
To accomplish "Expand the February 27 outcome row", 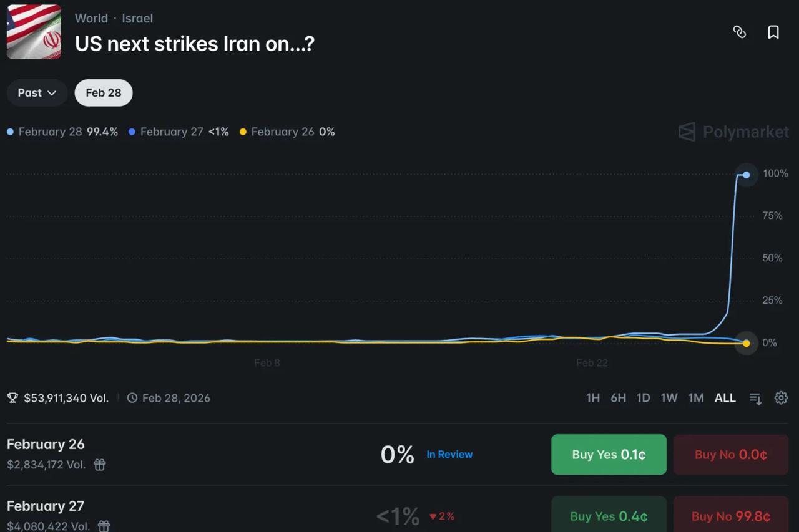I will pos(46,506).
